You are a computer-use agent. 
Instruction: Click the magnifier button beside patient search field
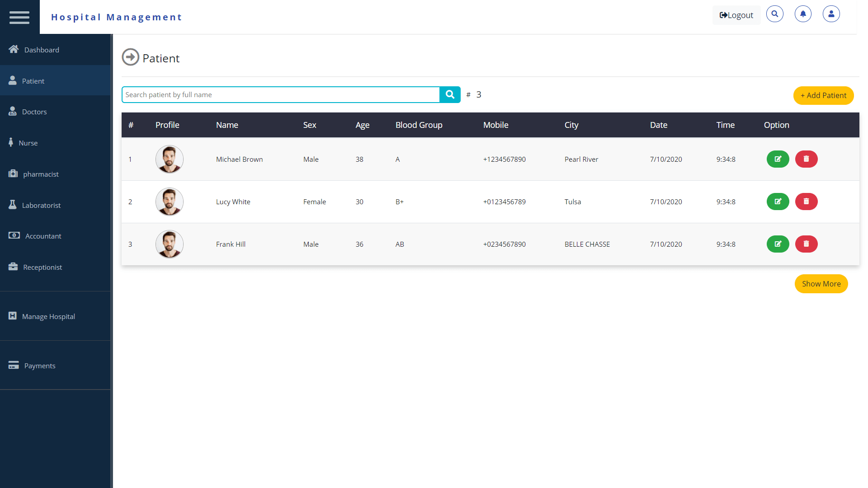coord(450,94)
